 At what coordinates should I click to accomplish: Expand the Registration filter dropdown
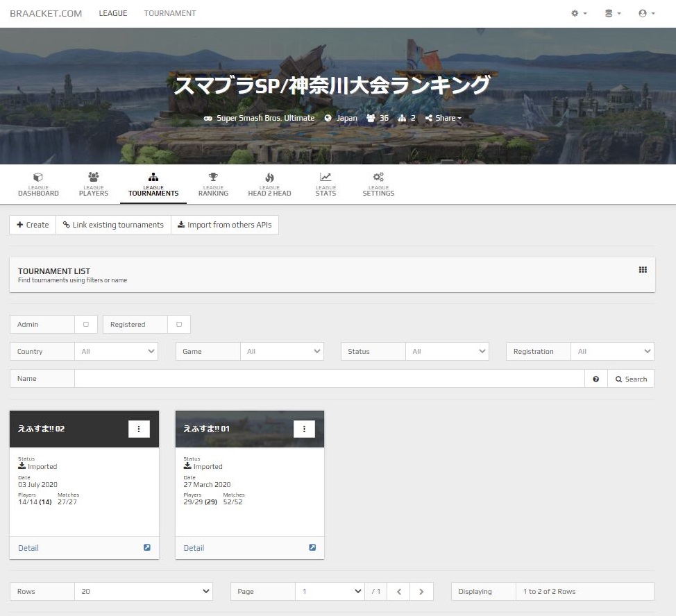point(612,352)
